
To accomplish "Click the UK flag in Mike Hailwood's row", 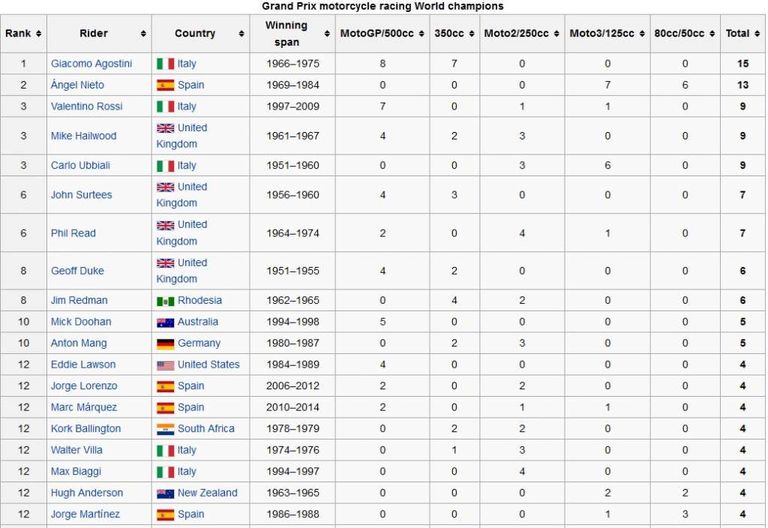I will pyautogui.click(x=165, y=128).
